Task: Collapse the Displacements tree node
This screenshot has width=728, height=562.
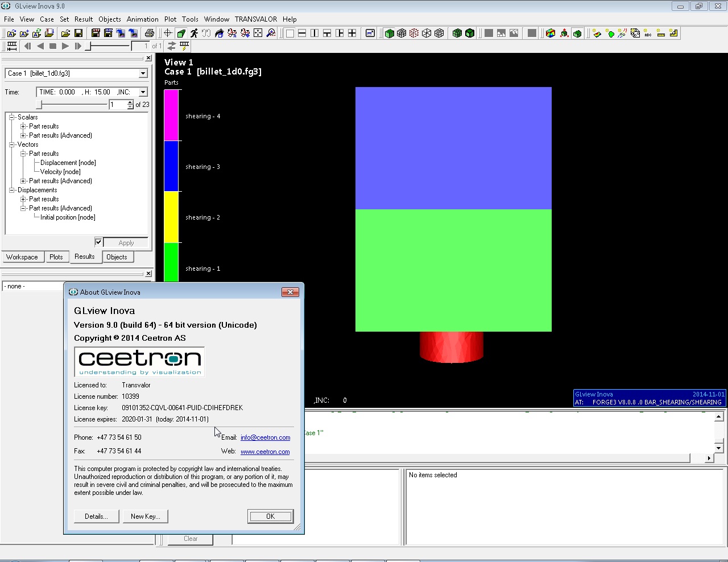Action: pyautogui.click(x=11, y=190)
